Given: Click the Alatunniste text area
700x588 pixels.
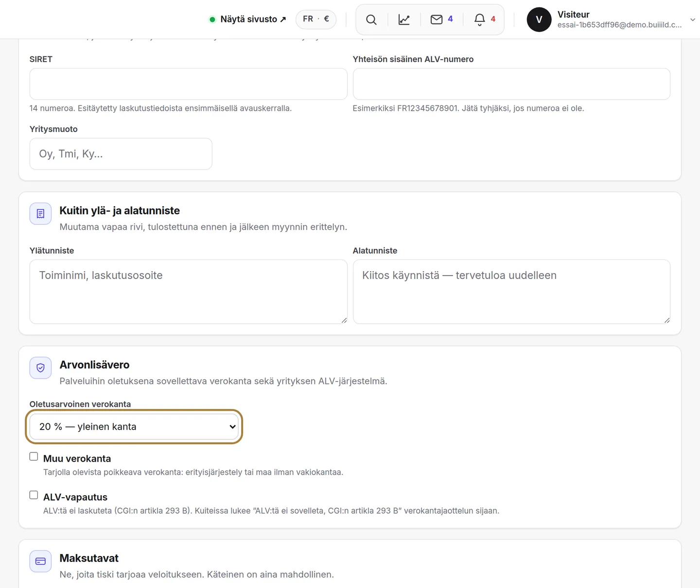Looking at the screenshot, I should coord(511,292).
